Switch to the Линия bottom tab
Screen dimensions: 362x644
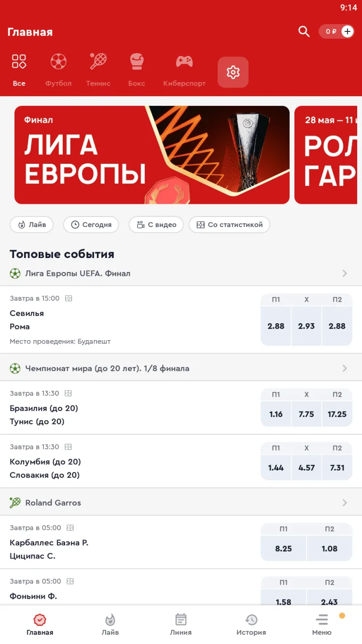(x=181, y=624)
